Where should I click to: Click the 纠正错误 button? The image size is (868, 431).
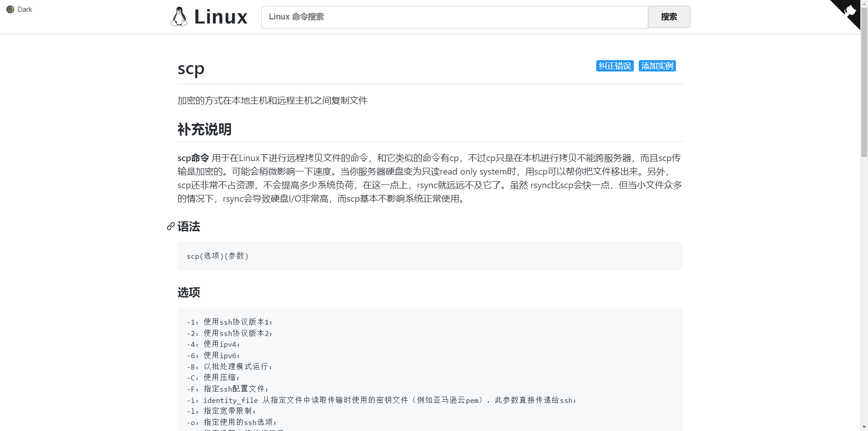[614, 66]
